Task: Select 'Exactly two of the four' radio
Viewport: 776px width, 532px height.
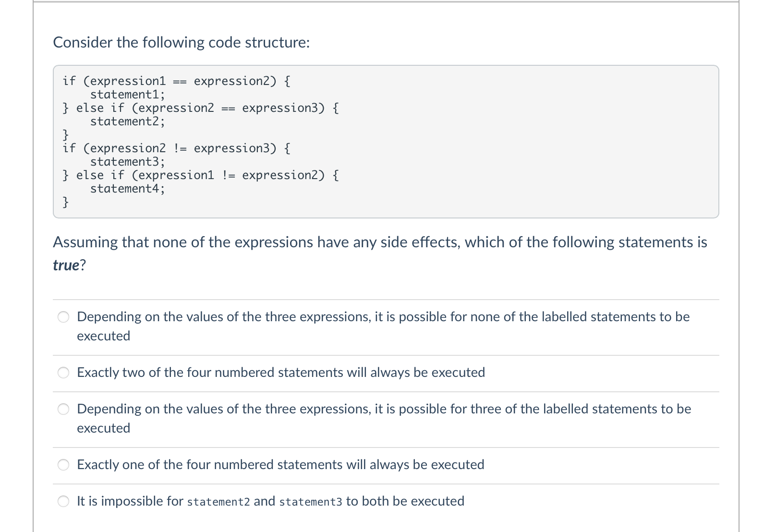Action: 64,373
